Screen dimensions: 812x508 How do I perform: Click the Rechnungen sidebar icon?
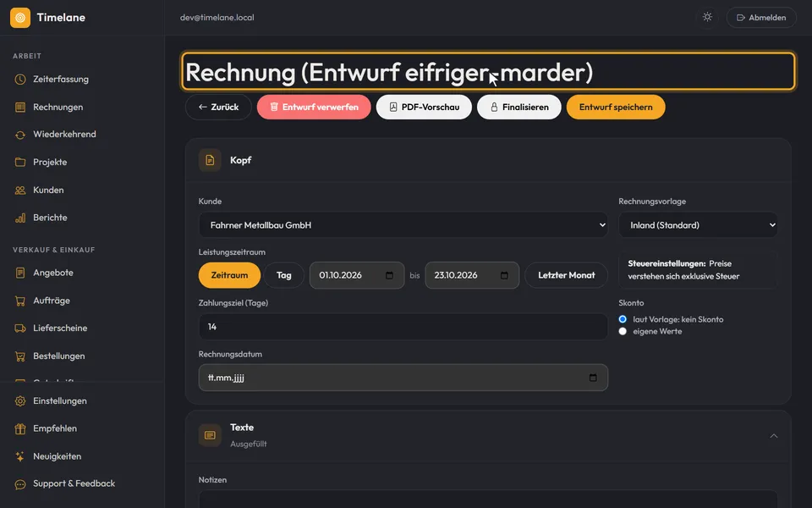click(20, 108)
